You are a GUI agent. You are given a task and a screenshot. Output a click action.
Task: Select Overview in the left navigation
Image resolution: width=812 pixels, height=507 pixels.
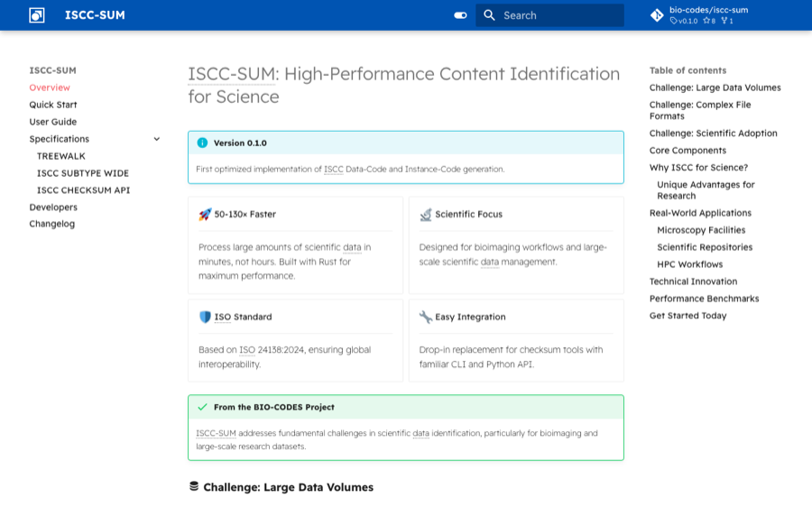pos(50,88)
